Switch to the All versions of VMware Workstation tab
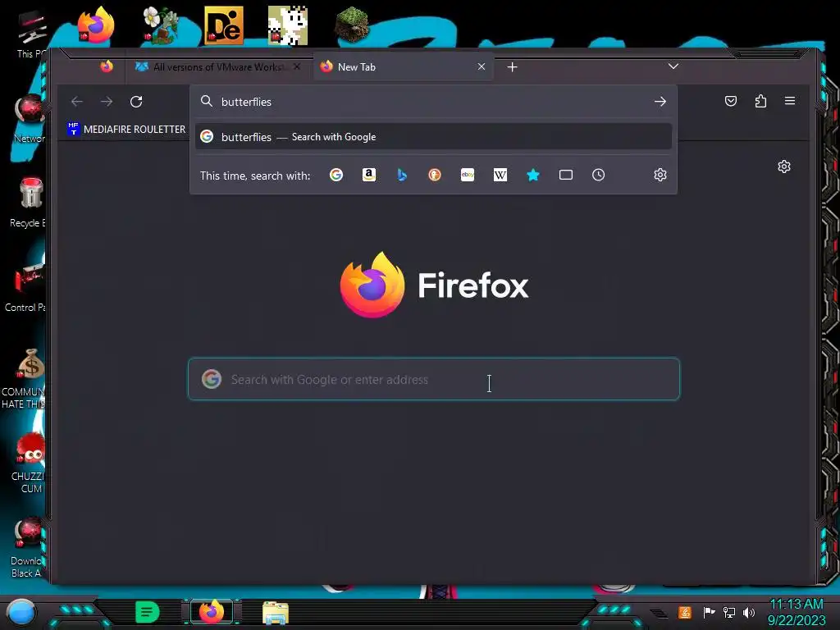Image resolution: width=840 pixels, height=630 pixels. [x=218, y=67]
